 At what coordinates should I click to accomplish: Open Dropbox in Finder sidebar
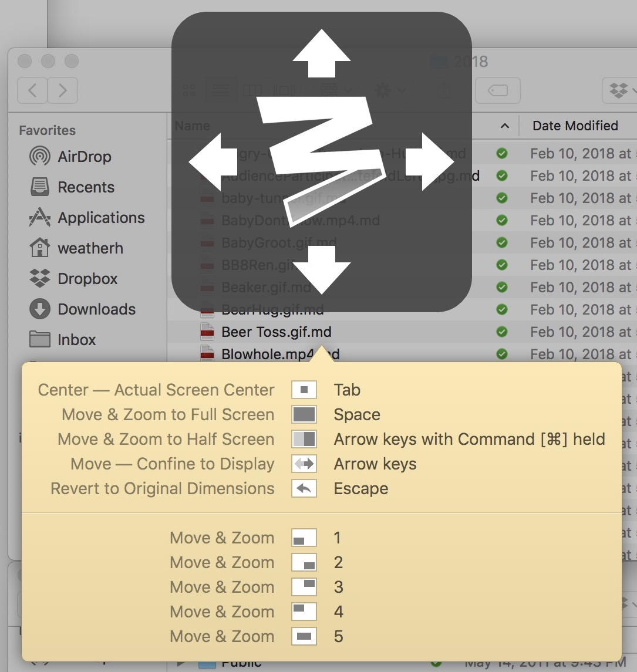coord(73,279)
